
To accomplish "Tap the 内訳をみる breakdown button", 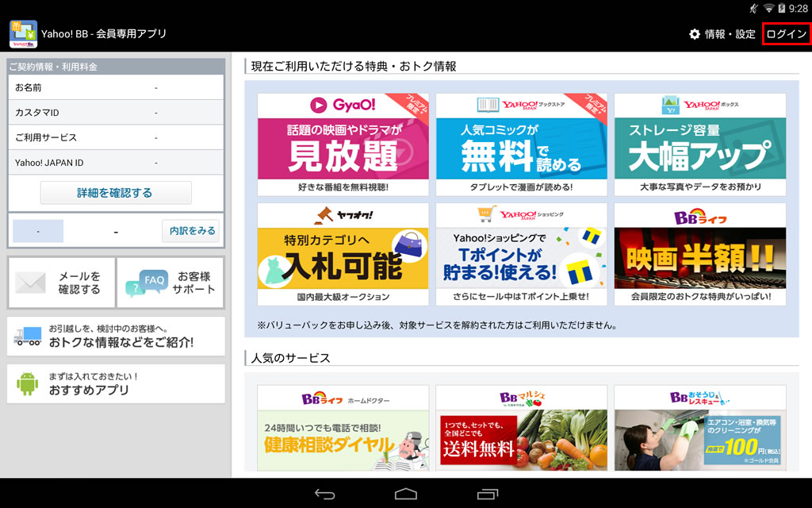I will pos(190,231).
